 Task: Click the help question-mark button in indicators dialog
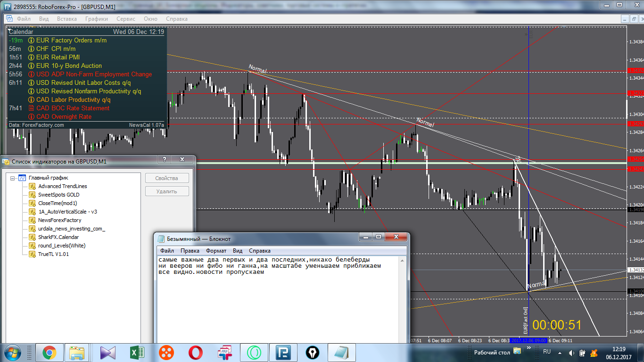(x=164, y=159)
